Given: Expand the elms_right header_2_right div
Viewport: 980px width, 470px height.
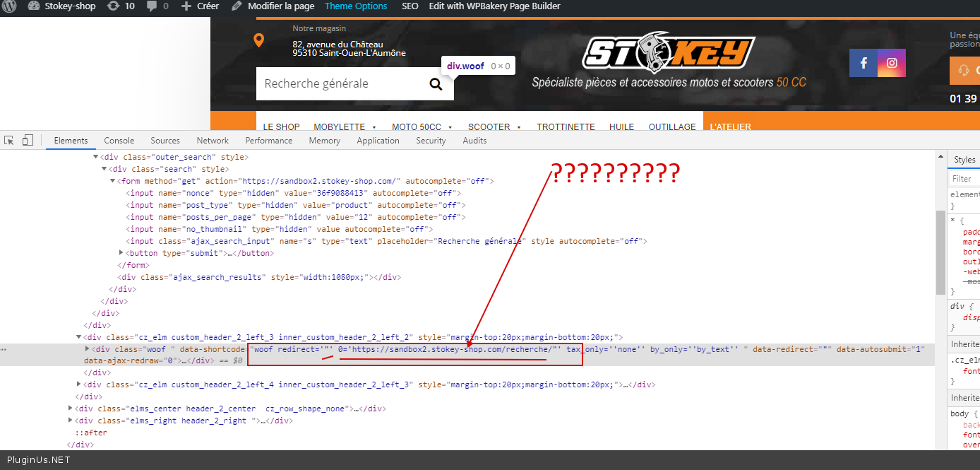Looking at the screenshot, I should point(71,421).
